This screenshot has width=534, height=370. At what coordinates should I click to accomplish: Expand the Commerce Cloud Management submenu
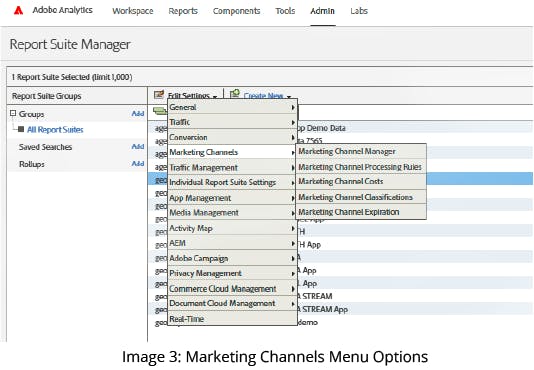pos(232,289)
